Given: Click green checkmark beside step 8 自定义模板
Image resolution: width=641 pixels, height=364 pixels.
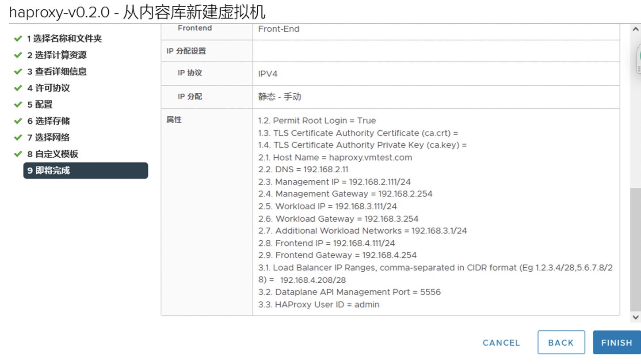Looking at the screenshot, I should click(18, 154).
